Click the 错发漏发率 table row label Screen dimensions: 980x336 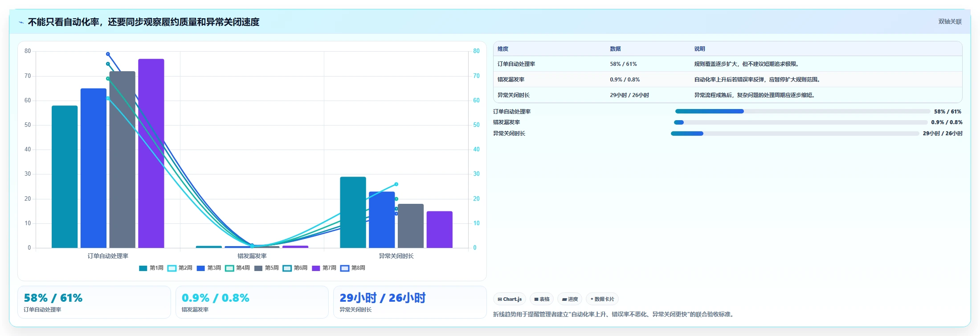click(511, 80)
